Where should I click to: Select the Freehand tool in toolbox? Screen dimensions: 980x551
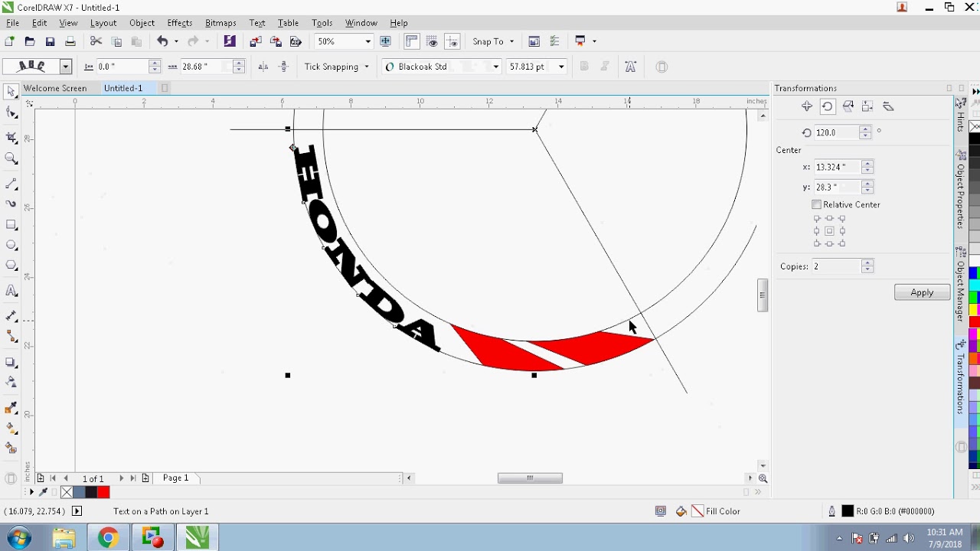click(x=11, y=184)
